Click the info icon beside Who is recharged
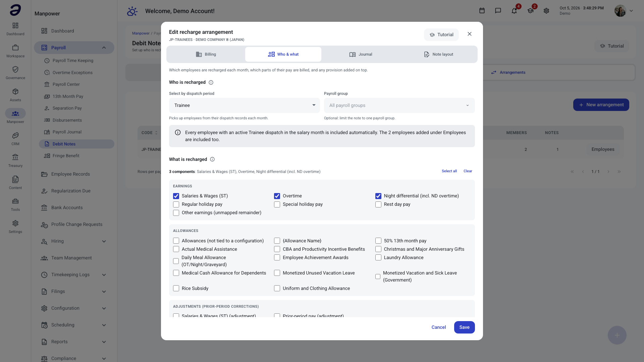Viewport: 644px width, 362px height. (211, 82)
